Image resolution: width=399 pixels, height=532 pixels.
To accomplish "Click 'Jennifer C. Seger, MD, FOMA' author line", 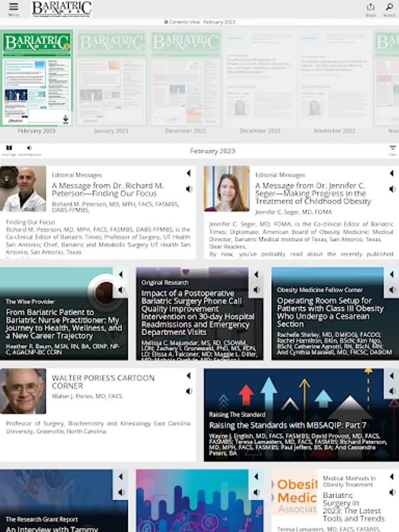I will pyautogui.click(x=293, y=212).
